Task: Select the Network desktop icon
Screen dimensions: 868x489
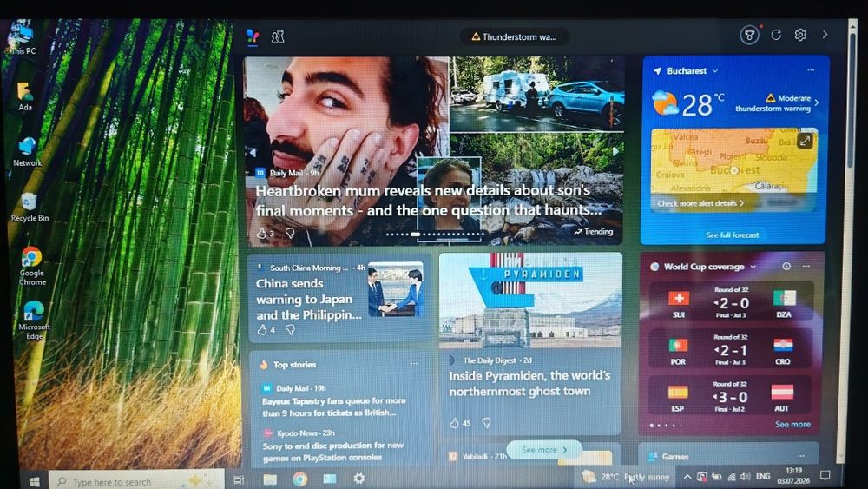Action: coord(27,152)
